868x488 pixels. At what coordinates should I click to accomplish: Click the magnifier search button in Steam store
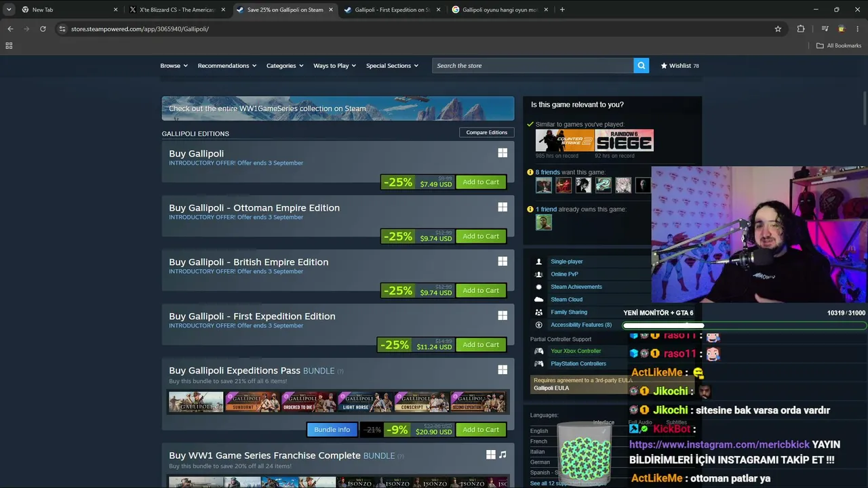tap(641, 66)
